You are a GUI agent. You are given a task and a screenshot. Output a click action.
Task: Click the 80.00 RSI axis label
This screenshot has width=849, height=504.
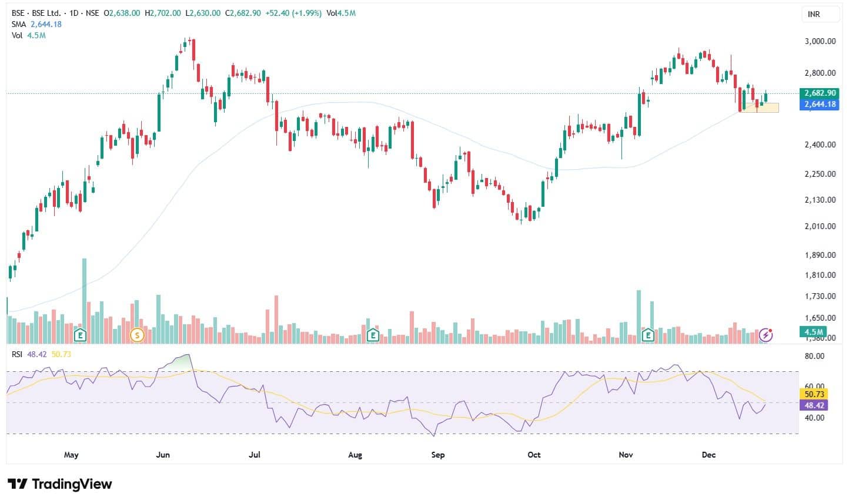point(815,356)
